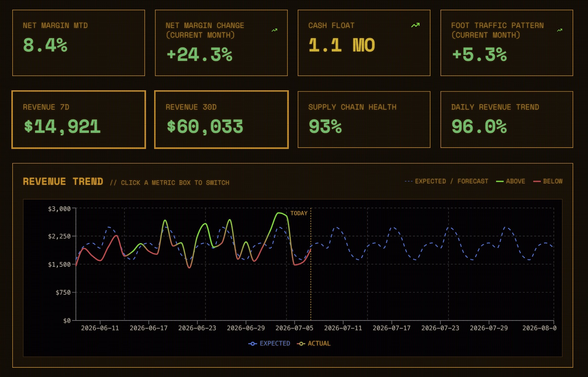The width and height of the screenshot is (588, 377).
Task: Click the 96.0% daily revenue trend value
Action: pyautogui.click(x=479, y=127)
